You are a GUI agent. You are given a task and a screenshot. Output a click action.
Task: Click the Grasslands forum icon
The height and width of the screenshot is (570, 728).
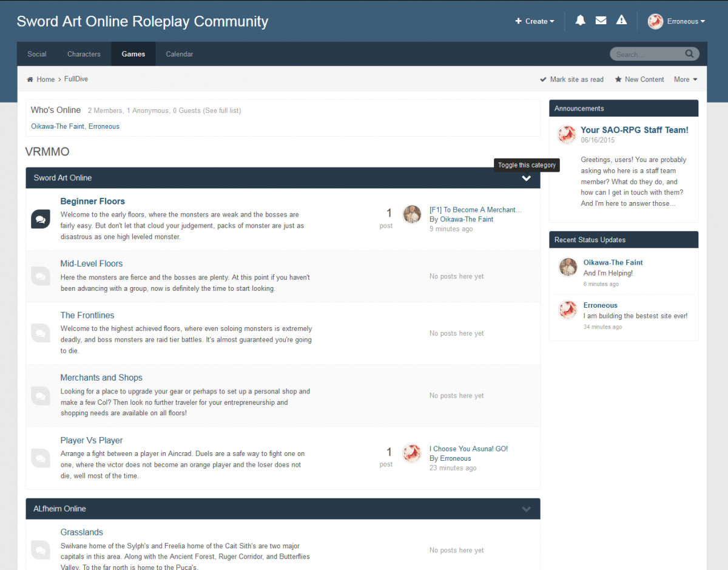point(40,550)
